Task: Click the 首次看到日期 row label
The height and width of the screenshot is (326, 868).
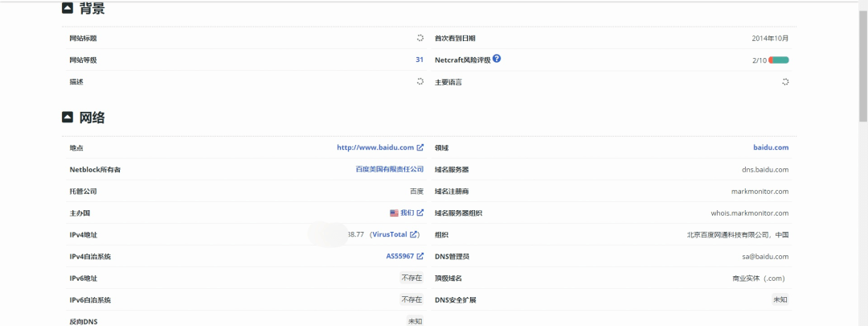Action: click(455, 39)
